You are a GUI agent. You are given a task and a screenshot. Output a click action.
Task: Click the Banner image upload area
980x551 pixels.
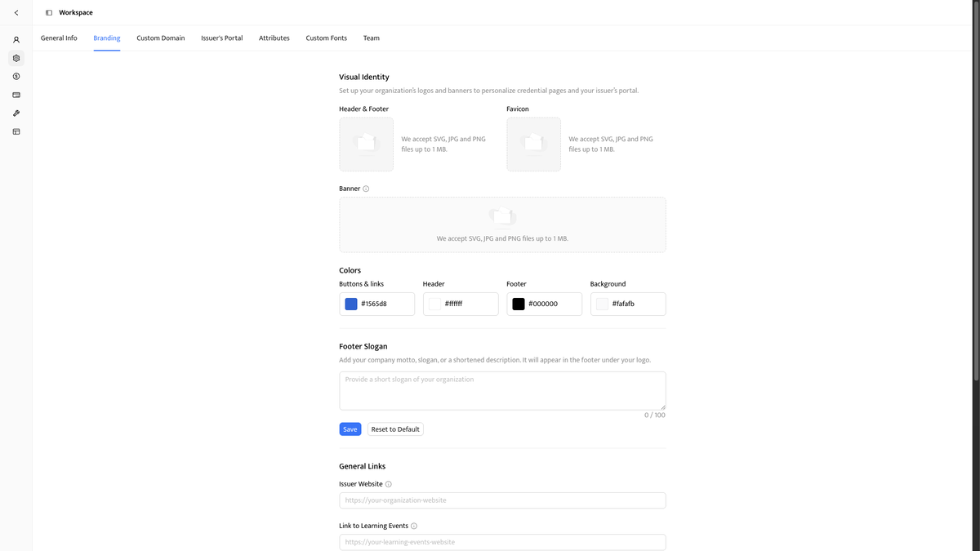[502, 224]
